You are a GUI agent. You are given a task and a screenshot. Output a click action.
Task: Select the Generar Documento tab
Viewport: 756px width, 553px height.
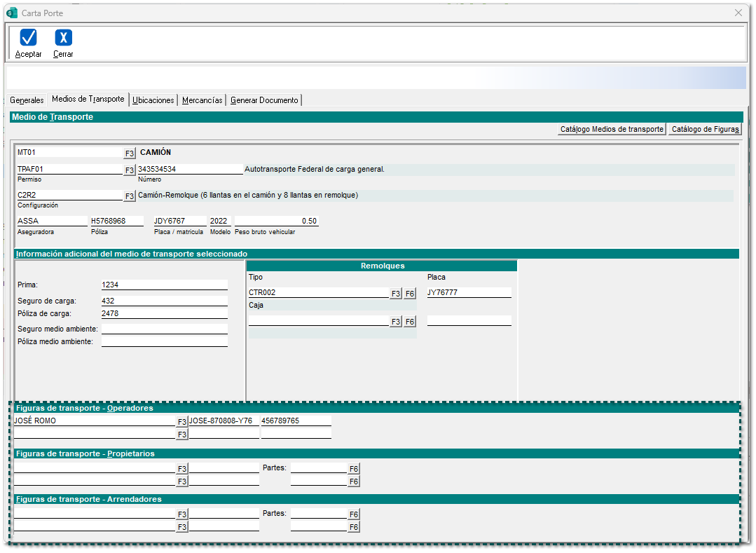(x=265, y=100)
